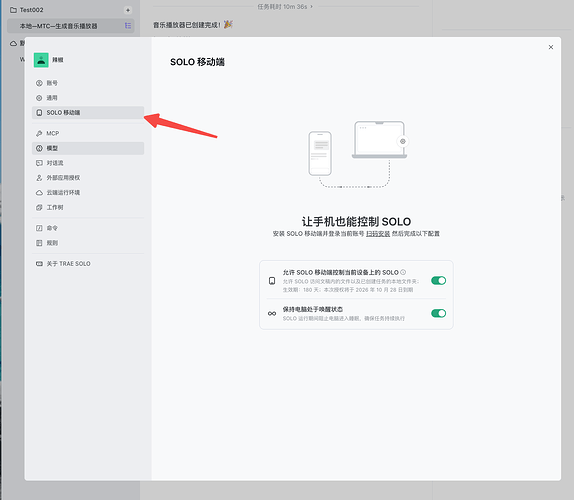Click the 让手机也能控制 SOLO heading

pyautogui.click(x=356, y=221)
